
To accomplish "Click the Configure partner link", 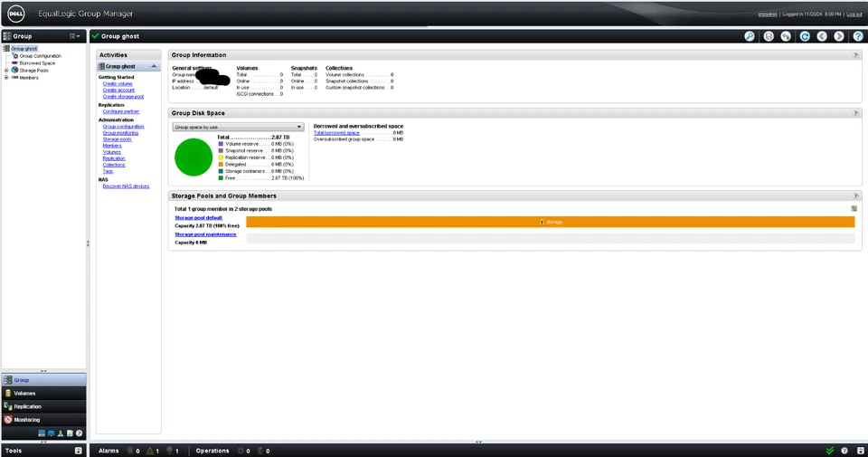I will pyautogui.click(x=120, y=111).
